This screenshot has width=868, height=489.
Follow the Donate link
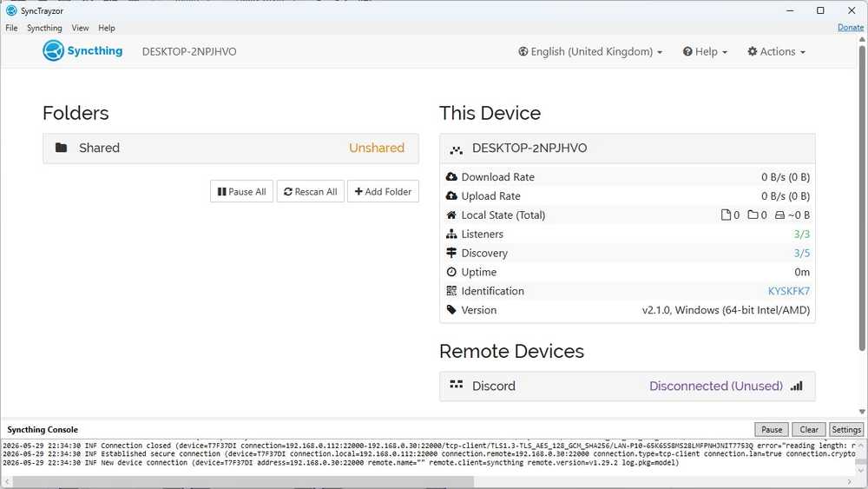851,27
